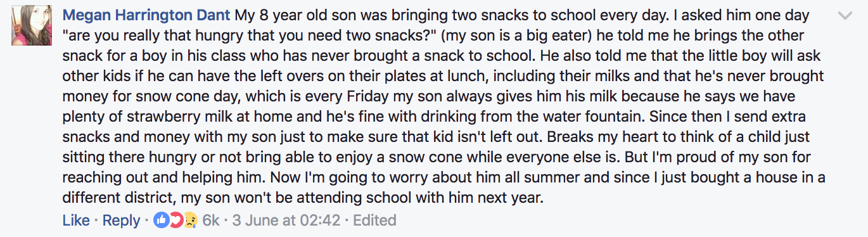This screenshot has width=868, height=237.
Task: Like this comment
Action: point(76,220)
